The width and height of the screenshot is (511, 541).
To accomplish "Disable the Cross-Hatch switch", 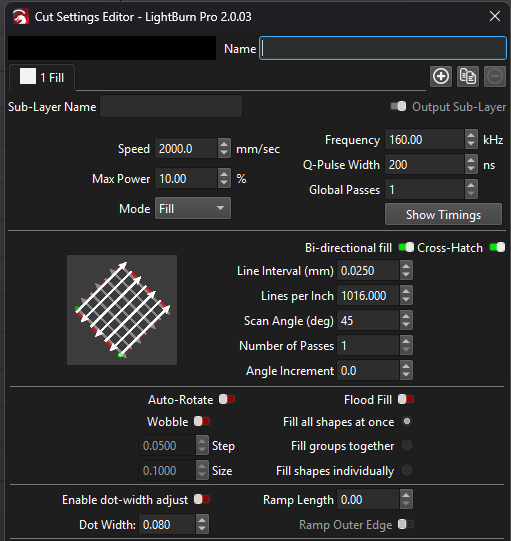I will point(497,247).
